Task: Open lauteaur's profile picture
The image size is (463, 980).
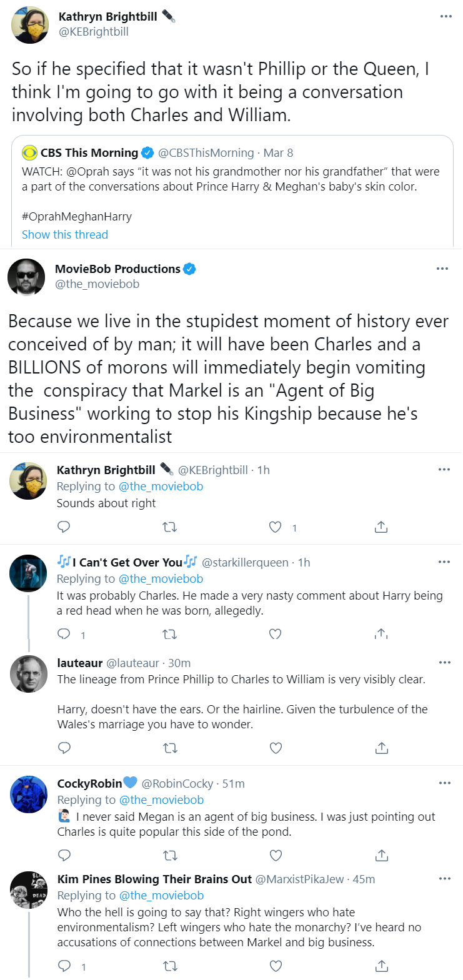Action: click(x=29, y=674)
